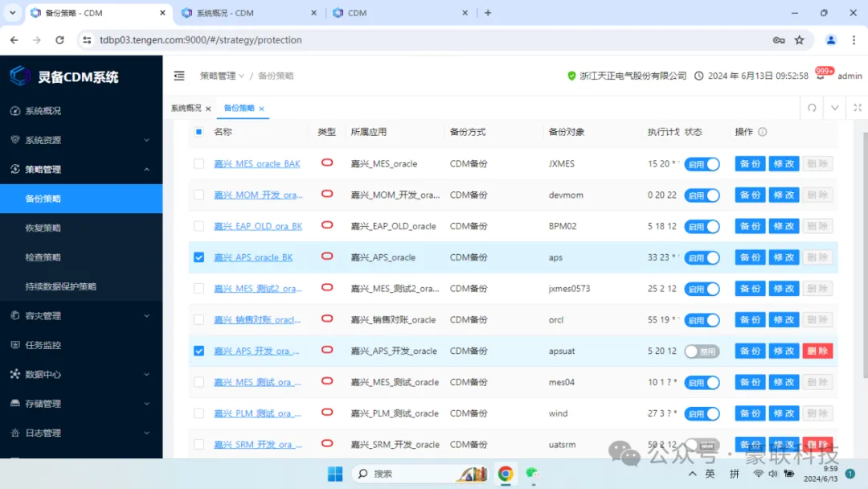
Task: Delete the 嘉兴_APS_开发 strategy with 删除
Action: (817, 351)
